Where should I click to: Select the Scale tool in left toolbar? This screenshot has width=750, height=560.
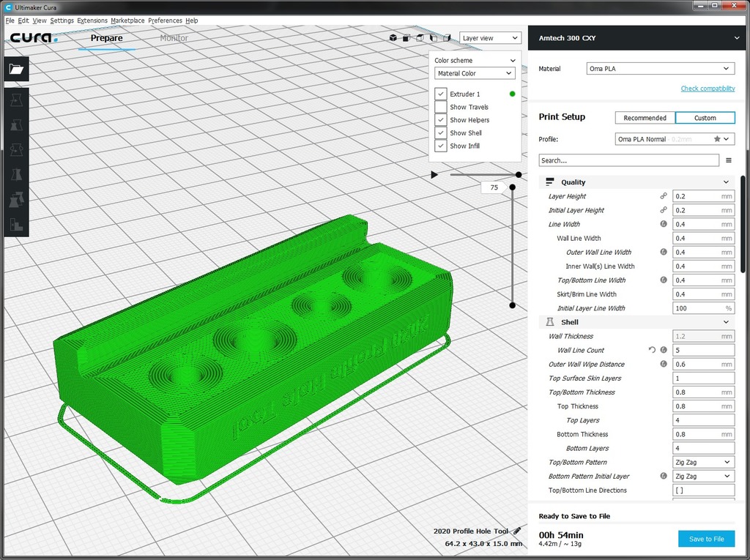(x=16, y=125)
